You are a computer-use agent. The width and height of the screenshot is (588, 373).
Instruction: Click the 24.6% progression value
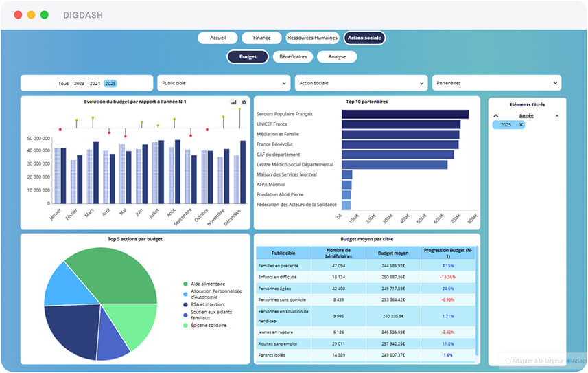(448, 289)
